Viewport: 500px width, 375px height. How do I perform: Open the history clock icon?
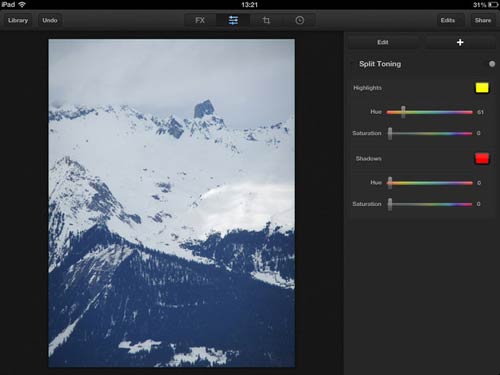[x=299, y=20]
